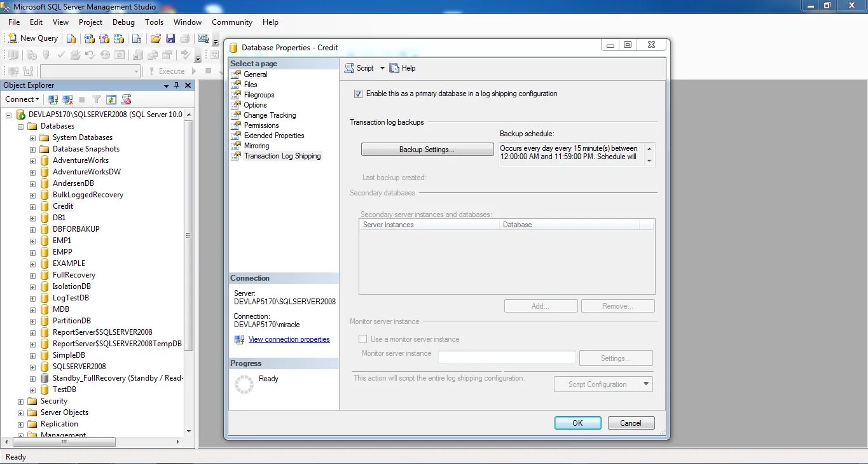Save using the floppy disk icon
868x464 pixels.
170,38
